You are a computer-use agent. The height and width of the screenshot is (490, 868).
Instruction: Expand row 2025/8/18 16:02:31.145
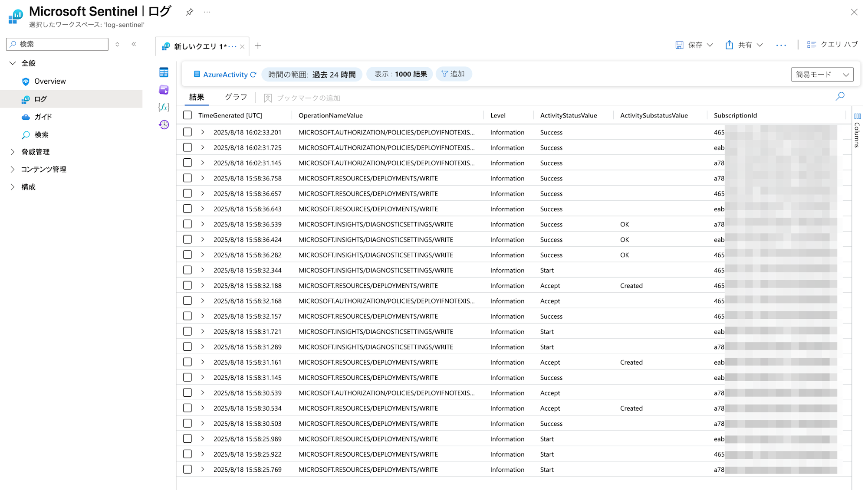(203, 163)
